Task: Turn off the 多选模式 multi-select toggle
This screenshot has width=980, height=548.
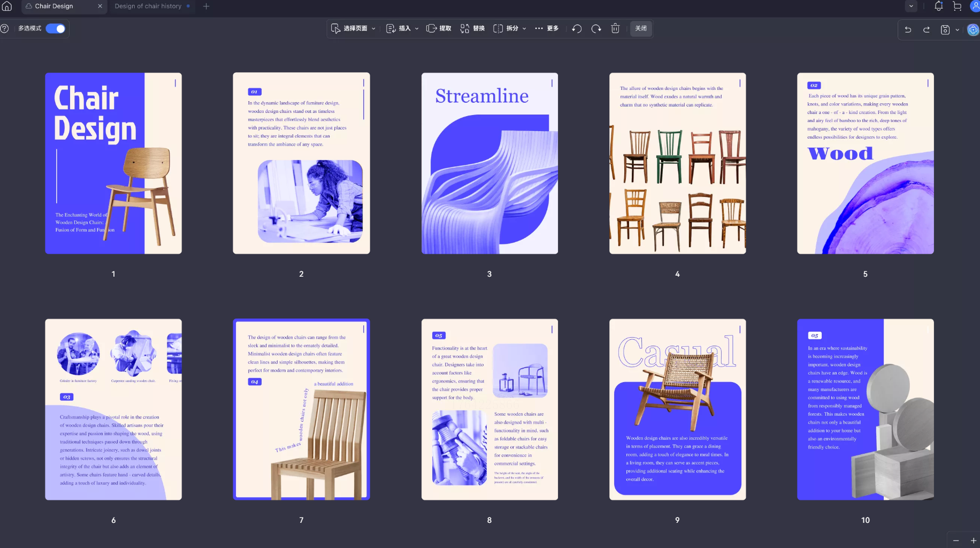Action: (56, 28)
